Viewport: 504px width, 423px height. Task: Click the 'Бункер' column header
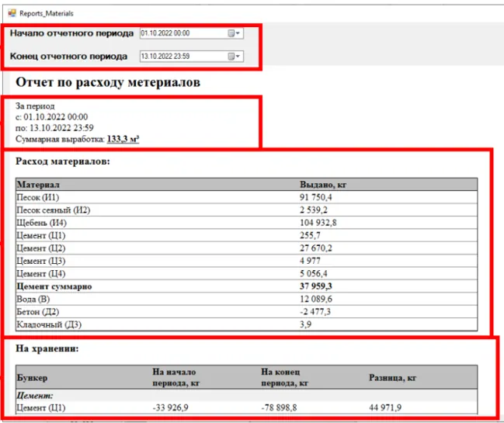pos(32,378)
